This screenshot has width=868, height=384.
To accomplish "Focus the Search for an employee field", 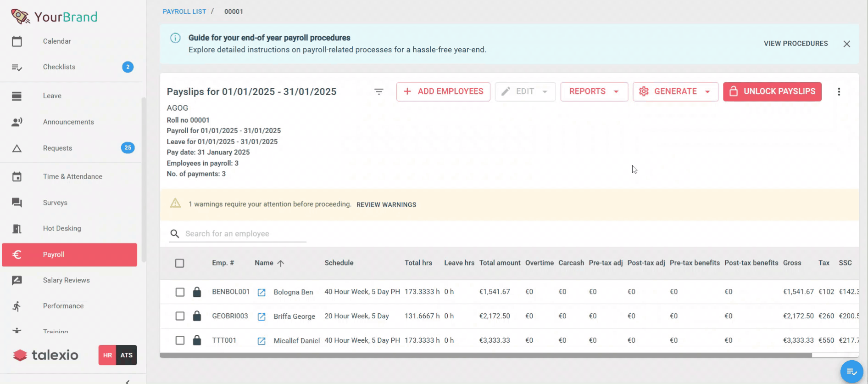I will pyautogui.click(x=238, y=234).
